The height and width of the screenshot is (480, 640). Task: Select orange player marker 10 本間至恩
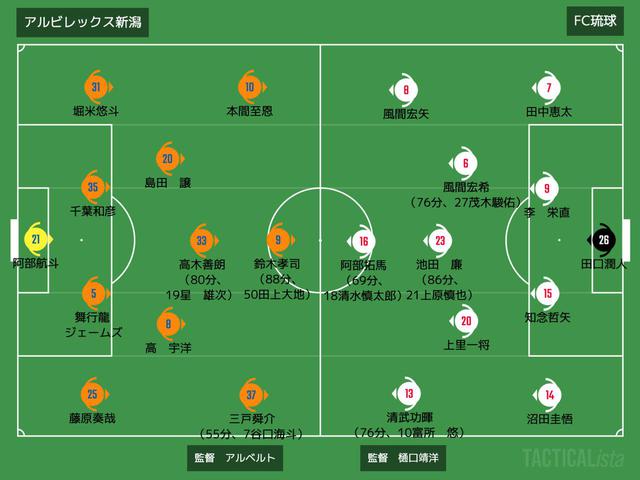point(251,87)
